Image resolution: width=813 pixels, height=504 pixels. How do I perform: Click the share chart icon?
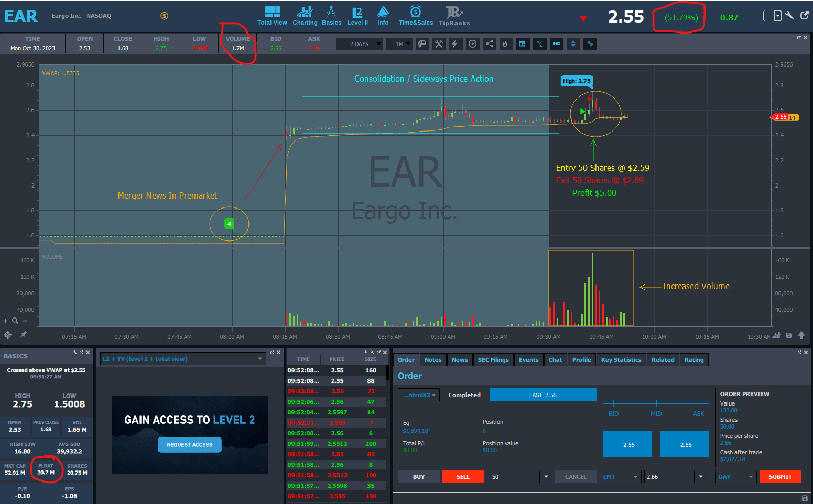(x=489, y=44)
